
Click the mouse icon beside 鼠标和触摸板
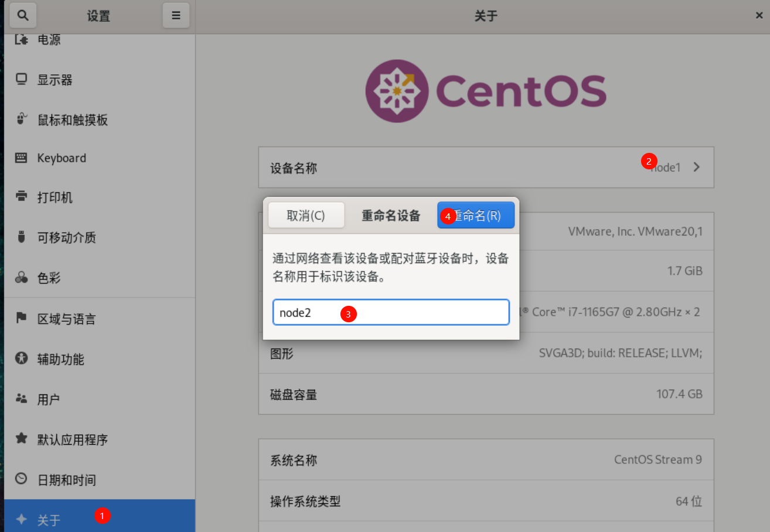[22, 120]
